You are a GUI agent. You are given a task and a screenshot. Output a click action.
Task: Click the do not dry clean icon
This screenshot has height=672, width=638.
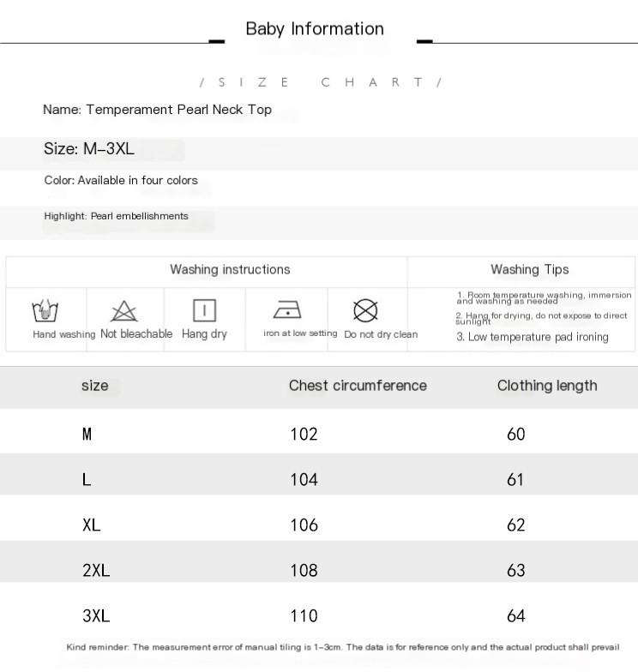[x=365, y=310]
